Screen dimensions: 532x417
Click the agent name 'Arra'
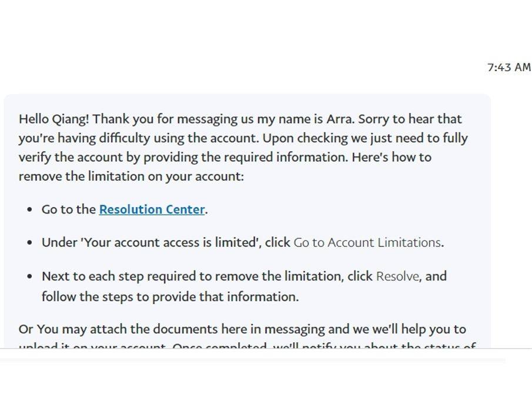click(x=340, y=119)
